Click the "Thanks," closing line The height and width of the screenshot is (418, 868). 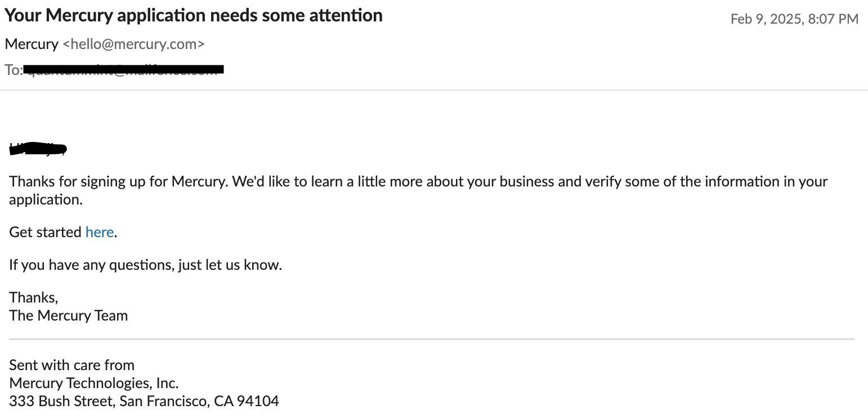(x=34, y=297)
